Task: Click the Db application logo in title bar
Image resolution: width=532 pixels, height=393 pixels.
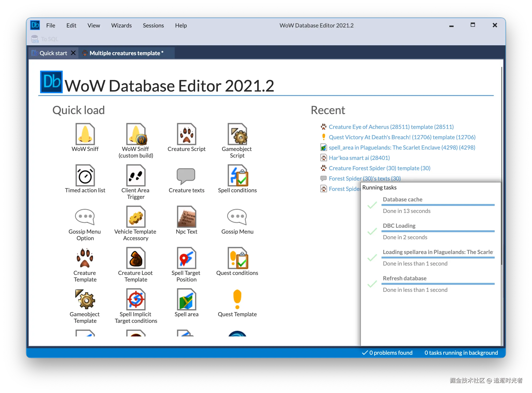Action: coord(35,25)
